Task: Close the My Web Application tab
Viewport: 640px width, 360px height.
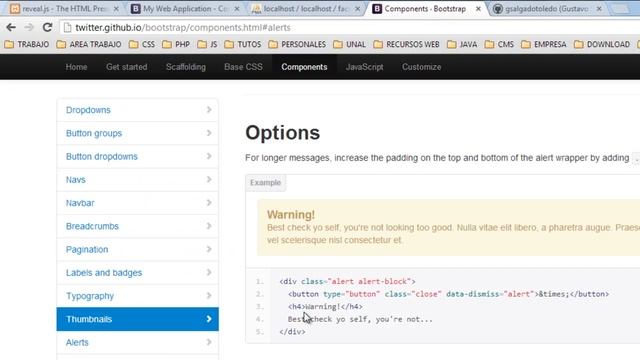Action: [x=236, y=9]
